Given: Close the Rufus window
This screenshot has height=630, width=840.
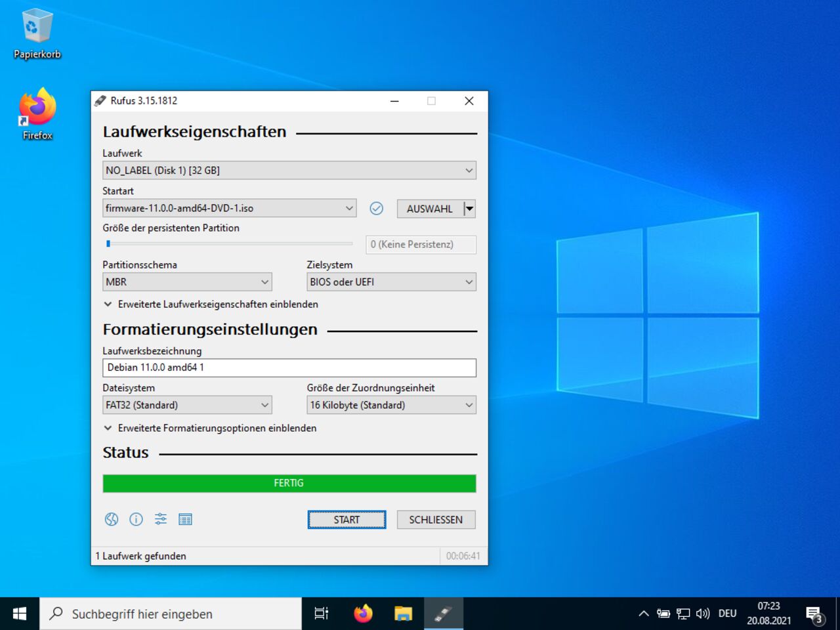Looking at the screenshot, I should click(469, 101).
